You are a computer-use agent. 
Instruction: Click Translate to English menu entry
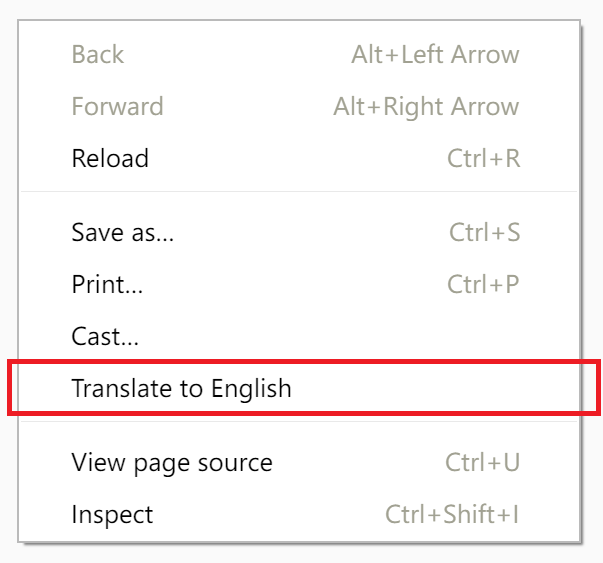[x=181, y=388]
